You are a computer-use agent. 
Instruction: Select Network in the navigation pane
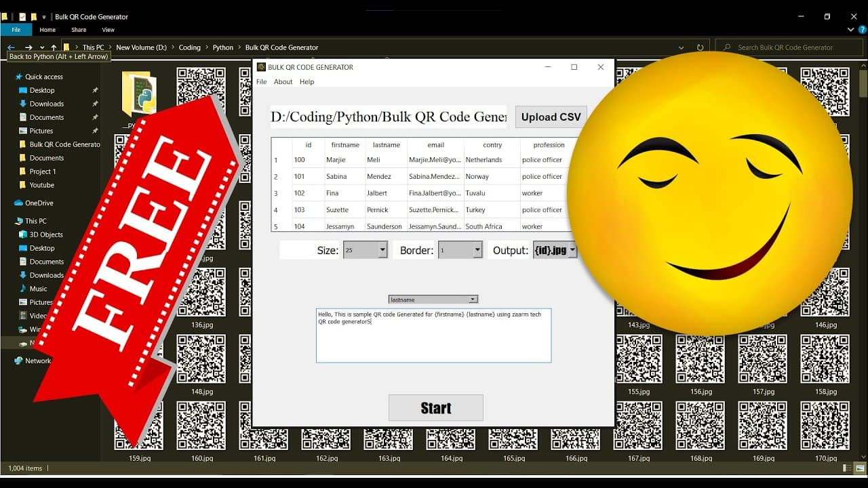(x=33, y=361)
